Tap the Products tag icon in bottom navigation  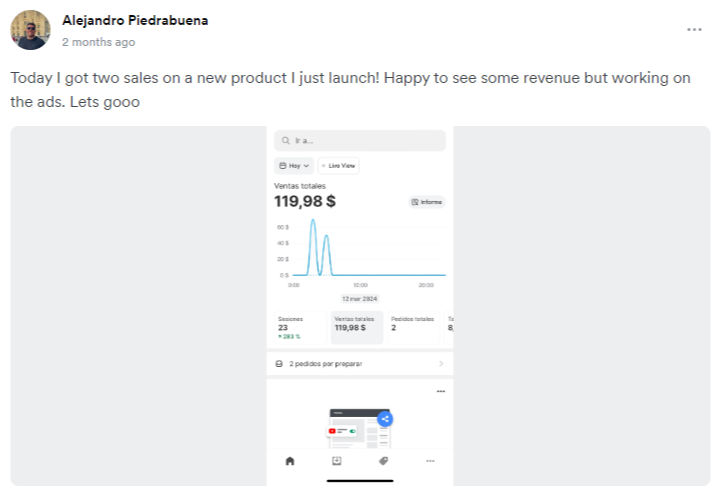point(383,461)
